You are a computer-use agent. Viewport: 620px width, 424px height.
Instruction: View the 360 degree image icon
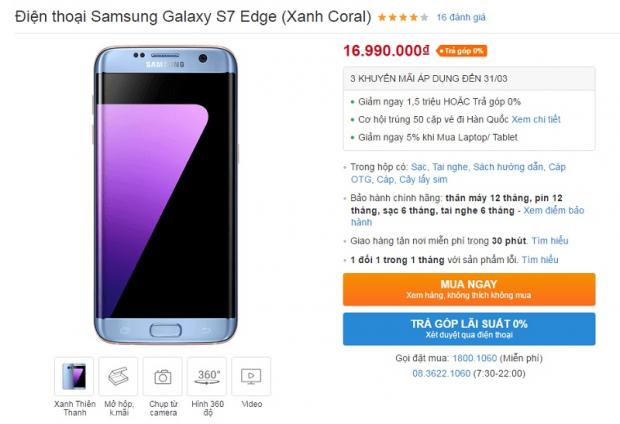tap(206, 376)
